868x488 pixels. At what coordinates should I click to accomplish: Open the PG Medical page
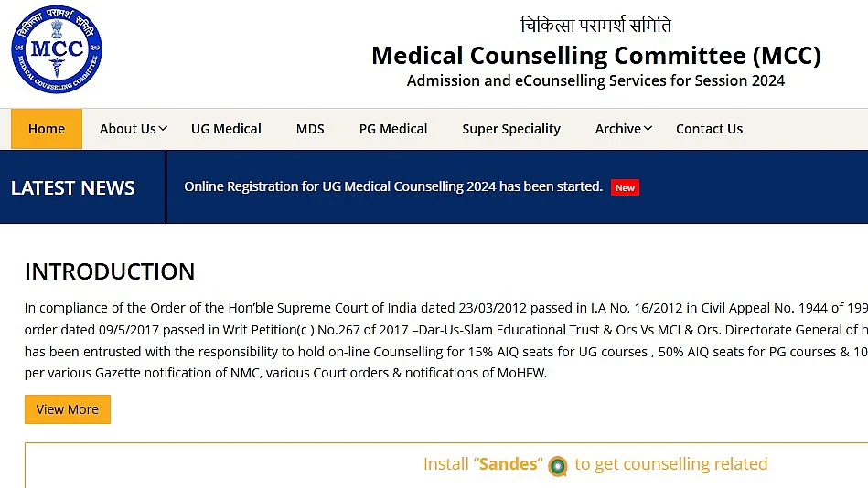(393, 129)
